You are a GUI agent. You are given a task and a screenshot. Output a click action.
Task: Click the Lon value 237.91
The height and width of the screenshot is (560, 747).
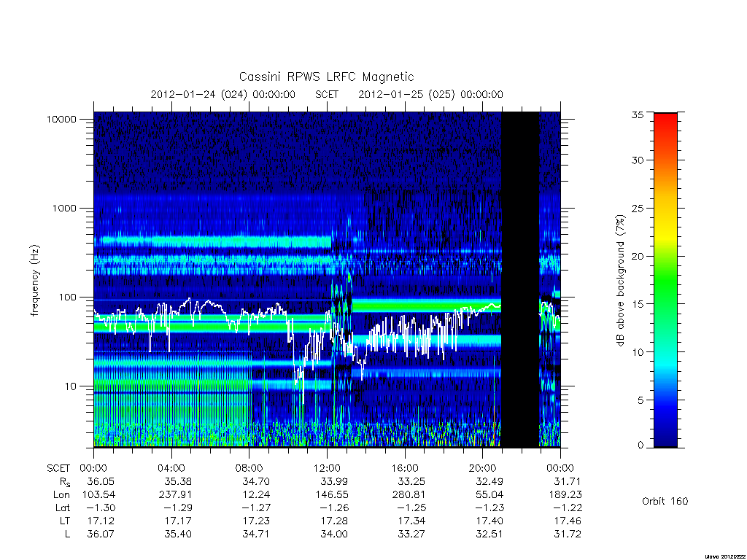point(175,495)
